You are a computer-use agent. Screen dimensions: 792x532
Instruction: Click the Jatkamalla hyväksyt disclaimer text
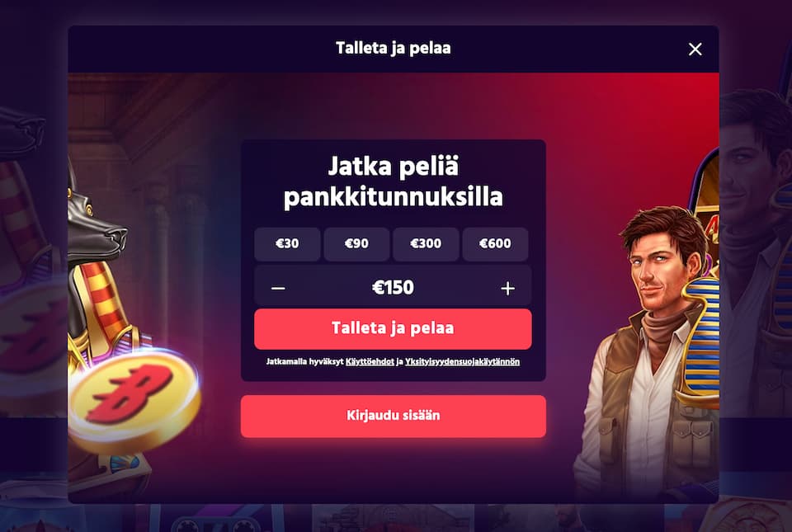pyautogui.click(x=304, y=361)
